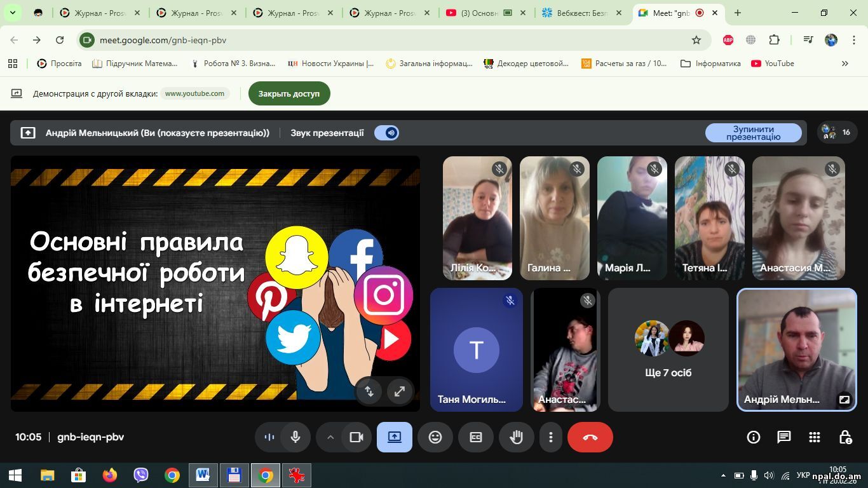Open the Ще 7 осіб participants tile
The height and width of the screenshot is (488, 868).
click(668, 349)
